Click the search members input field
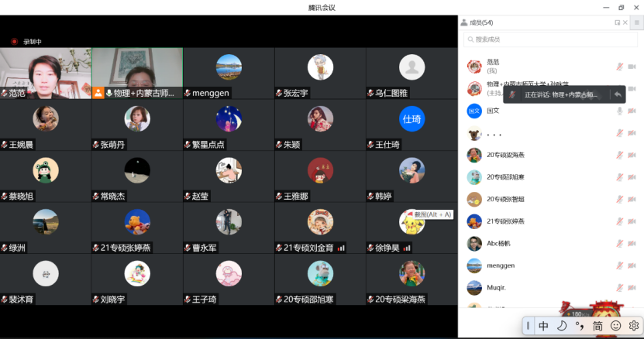644x339 pixels. 550,39
